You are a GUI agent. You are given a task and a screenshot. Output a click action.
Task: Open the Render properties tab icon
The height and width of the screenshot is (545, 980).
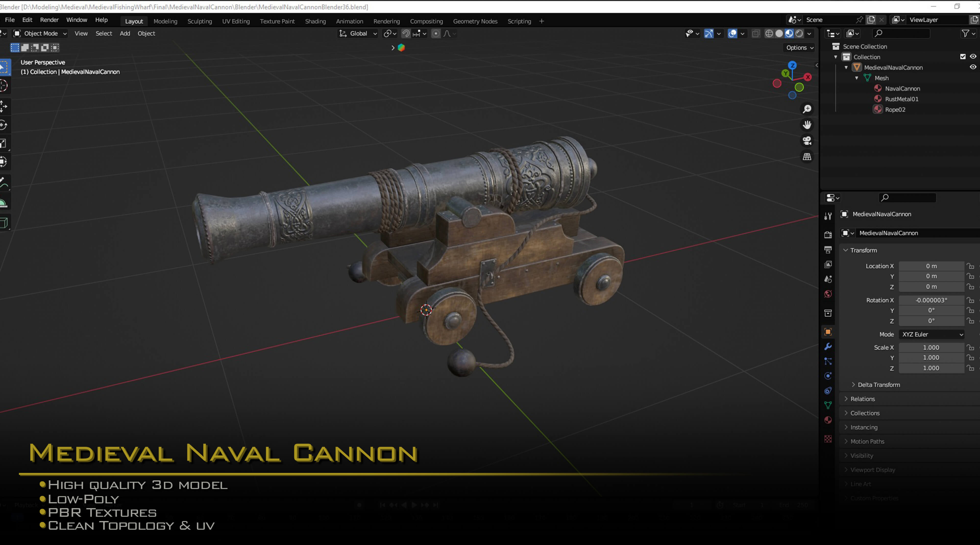[x=828, y=235]
